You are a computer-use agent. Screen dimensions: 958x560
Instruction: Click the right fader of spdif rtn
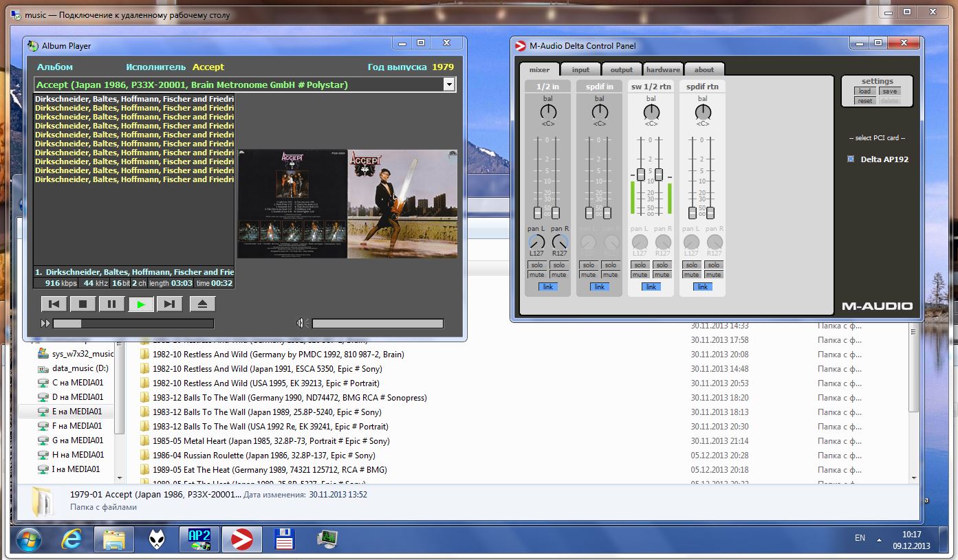click(710, 213)
